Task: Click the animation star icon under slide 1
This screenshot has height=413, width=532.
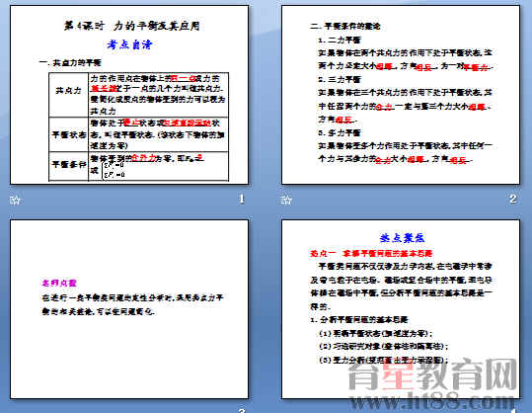Action: point(15,200)
